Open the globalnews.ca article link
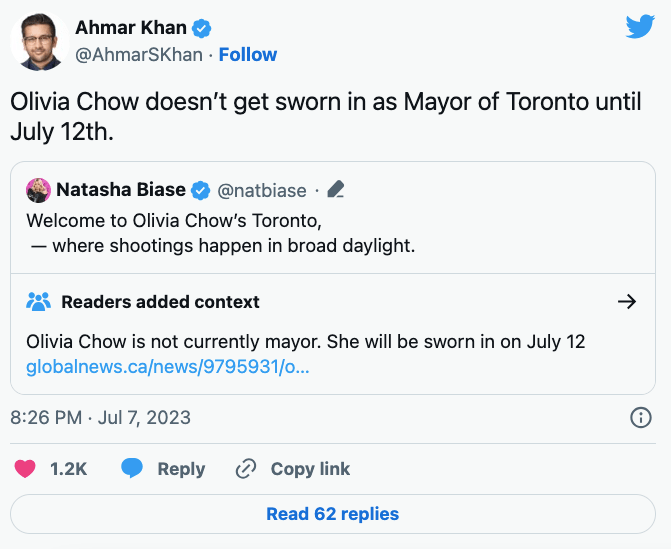This screenshot has height=549, width=671. pos(168,367)
